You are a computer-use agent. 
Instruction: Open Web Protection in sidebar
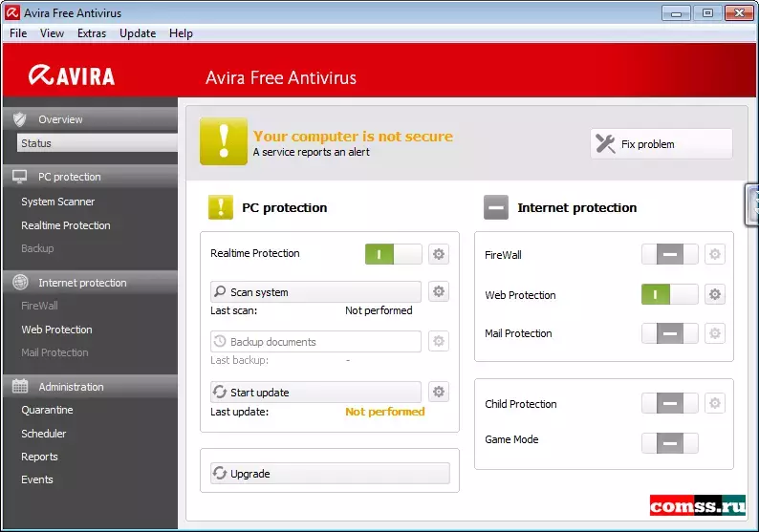pos(56,330)
